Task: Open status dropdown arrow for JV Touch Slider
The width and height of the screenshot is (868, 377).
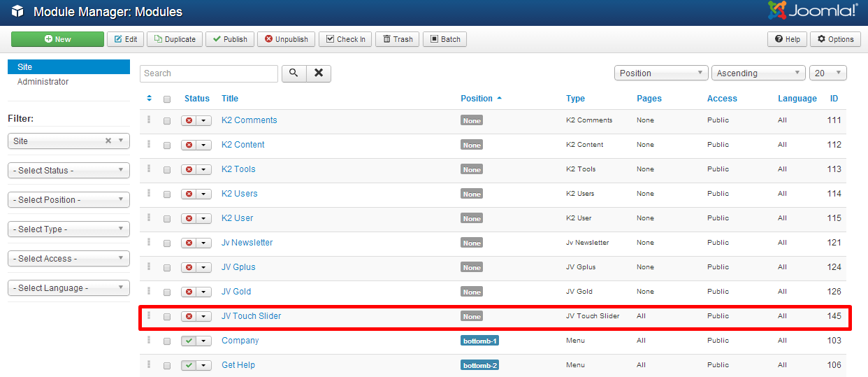Action: coord(204,316)
